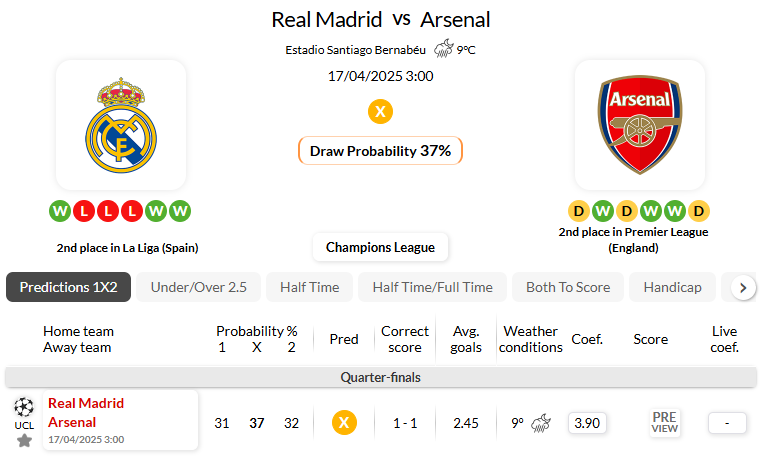Screen dimensions: 761x457
Task: Click Real Madrid's first green W form badge
Action: pos(60,211)
